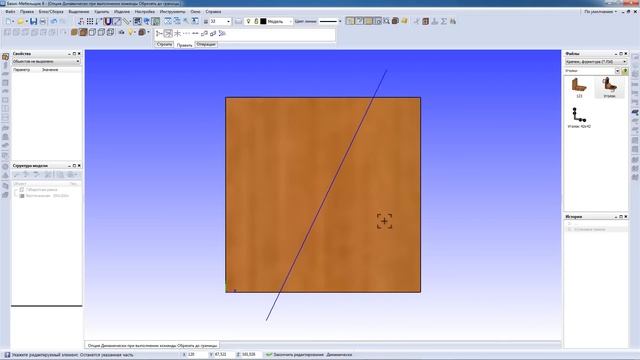The height and width of the screenshot is (360, 640).
Task: Click the Save diskette icon
Action: [33, 21]
